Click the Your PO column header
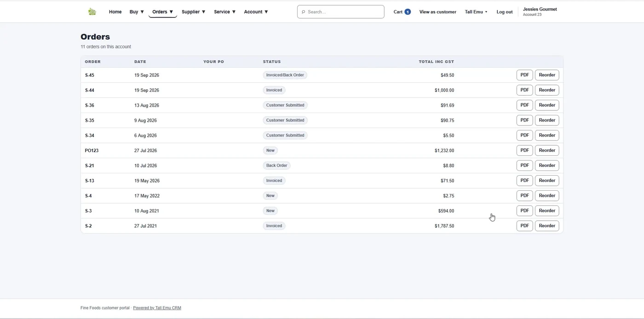 [213, 62]
